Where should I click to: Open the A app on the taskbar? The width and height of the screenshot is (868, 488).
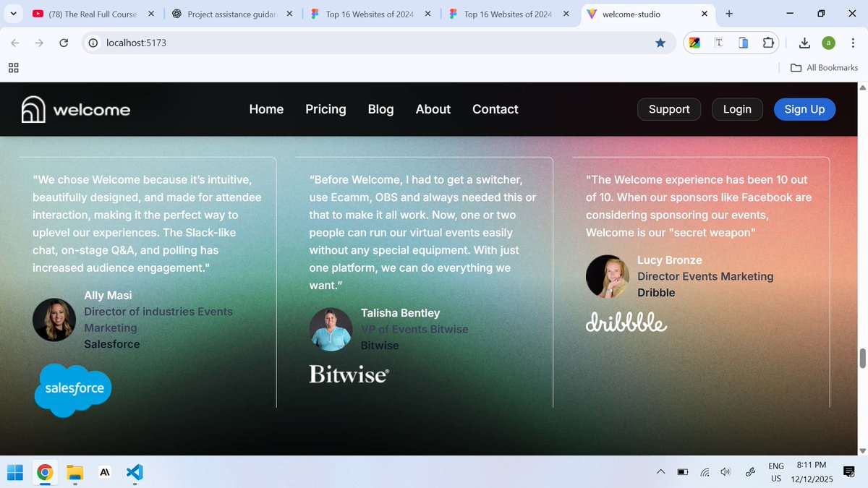104,473
